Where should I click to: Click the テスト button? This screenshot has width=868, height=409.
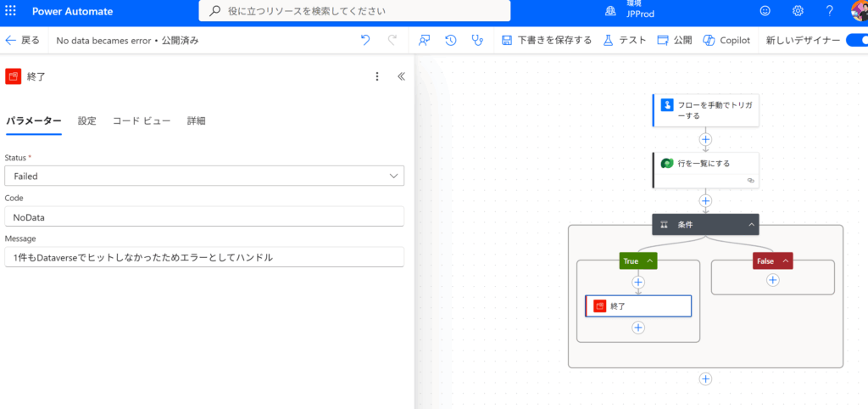[x=625, y=40]
